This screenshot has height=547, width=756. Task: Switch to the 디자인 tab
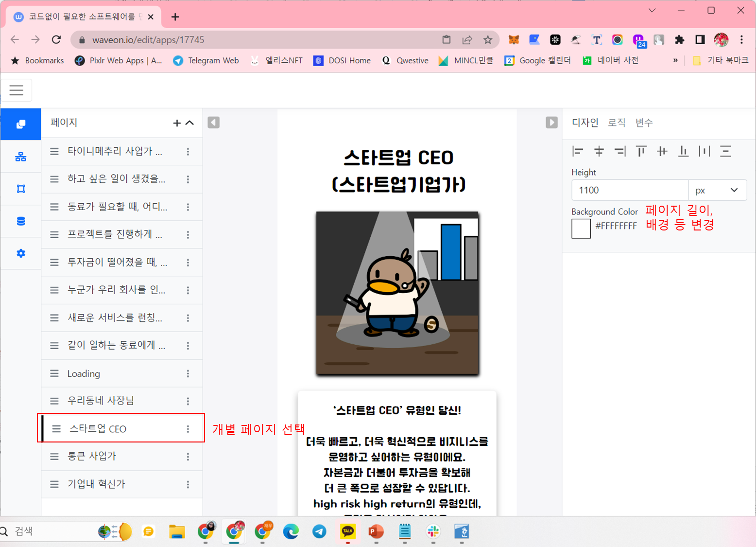(585, 123)
